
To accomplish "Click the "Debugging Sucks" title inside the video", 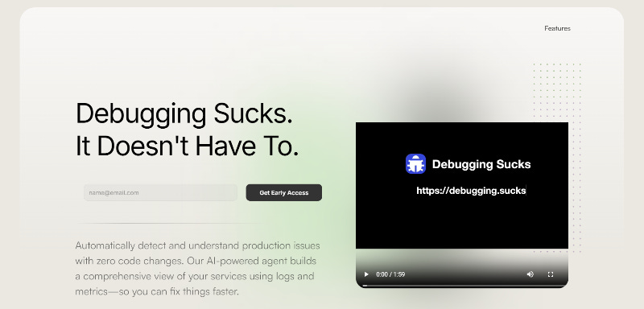I will coord(481,164).
